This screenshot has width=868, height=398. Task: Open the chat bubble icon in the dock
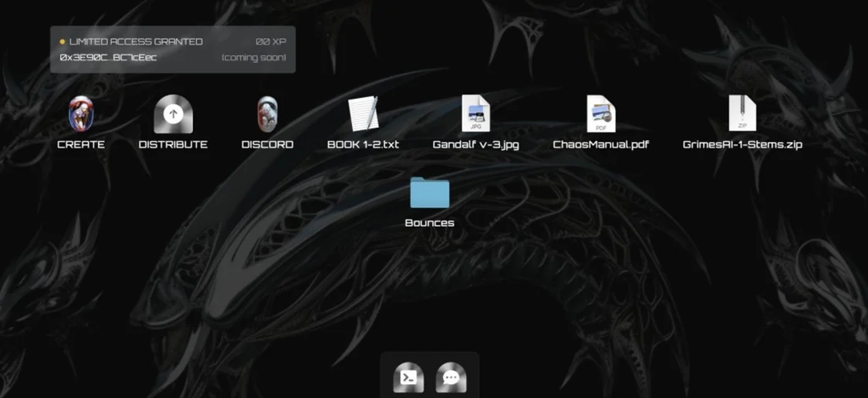point(451,377)
